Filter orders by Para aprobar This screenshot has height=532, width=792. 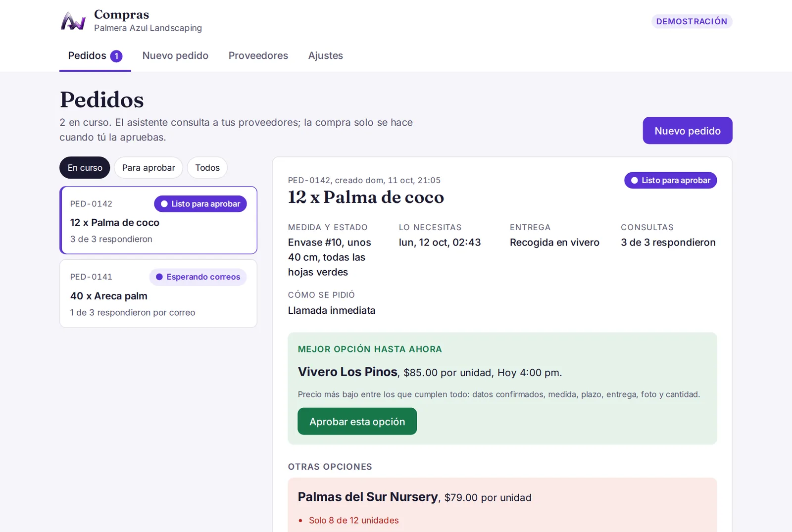(148, 168)
